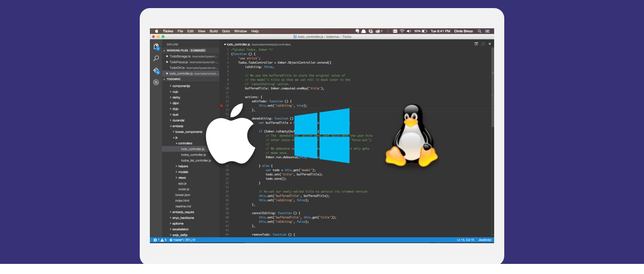Split the editor with the split icon
644x274 pixels.
(476, 44)
